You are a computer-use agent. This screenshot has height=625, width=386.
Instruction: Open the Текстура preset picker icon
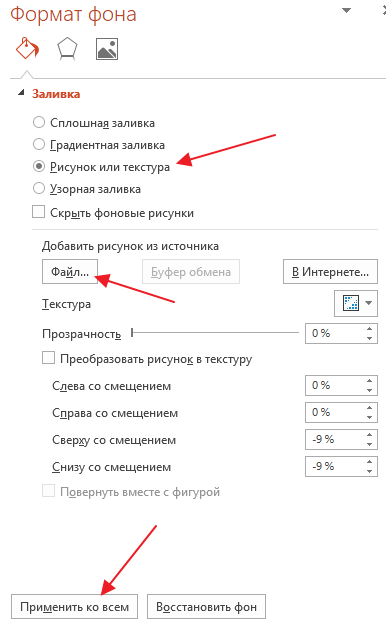351,303
